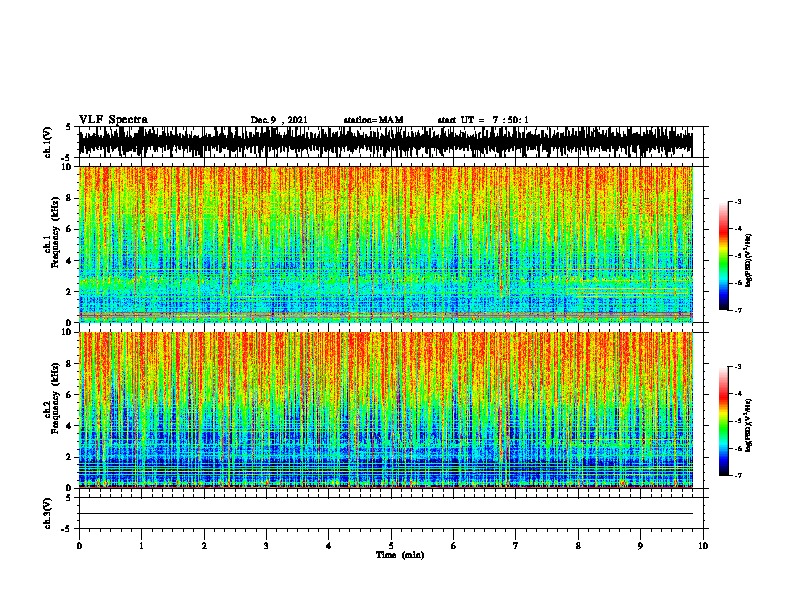The image size is (792, 612).
Task: Click the "8" kHz tick on ch.1 axis
Action: pyautogui.click(x=70, y=198)
